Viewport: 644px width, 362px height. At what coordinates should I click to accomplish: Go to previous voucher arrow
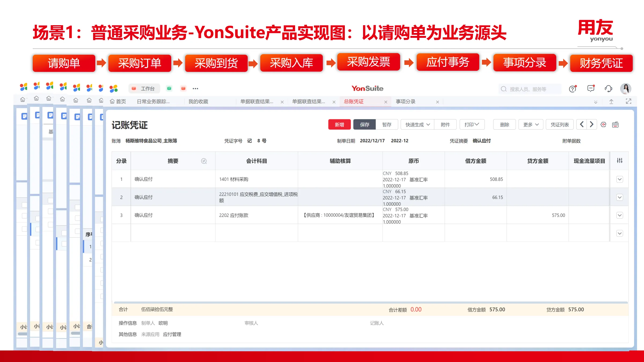(x=581, y=124)
